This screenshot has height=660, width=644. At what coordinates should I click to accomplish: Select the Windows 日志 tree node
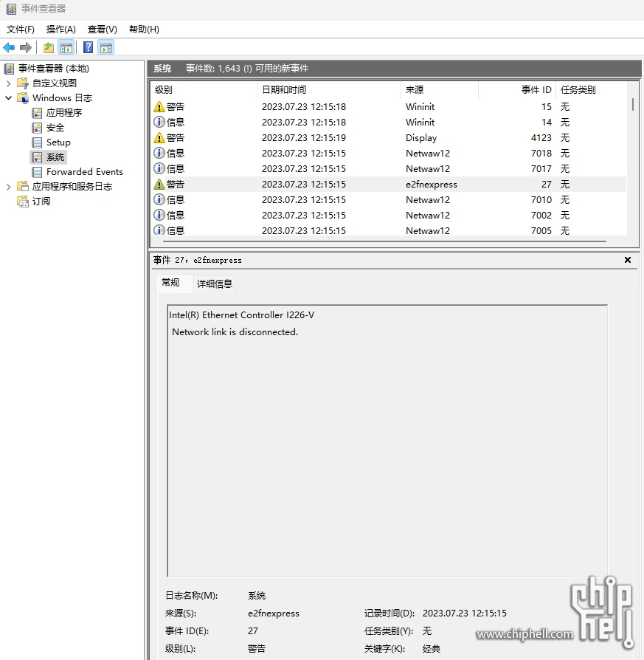62,97
